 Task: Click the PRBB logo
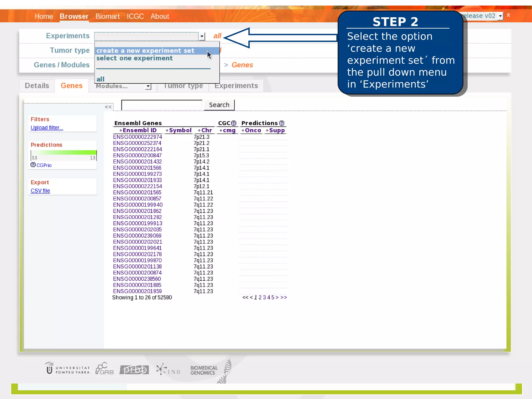coord(134,370)
